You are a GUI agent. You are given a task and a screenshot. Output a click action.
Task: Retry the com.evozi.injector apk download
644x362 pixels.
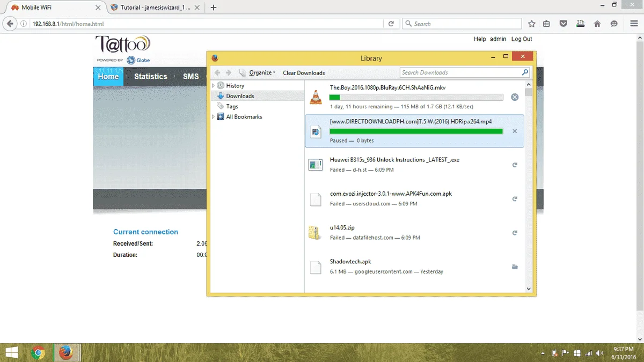click(515, 199)
